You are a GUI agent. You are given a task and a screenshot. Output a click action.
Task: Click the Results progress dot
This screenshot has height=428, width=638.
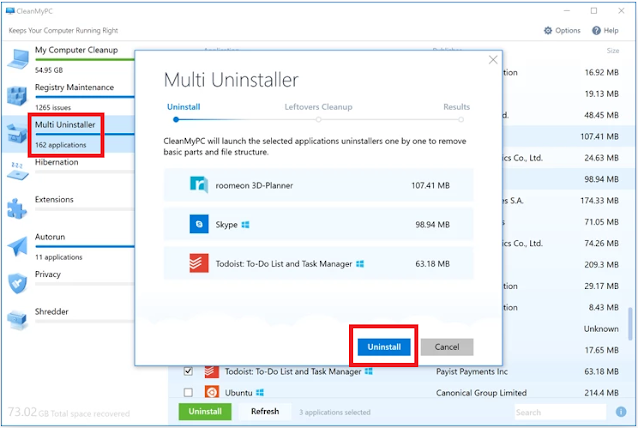[461, 120]
